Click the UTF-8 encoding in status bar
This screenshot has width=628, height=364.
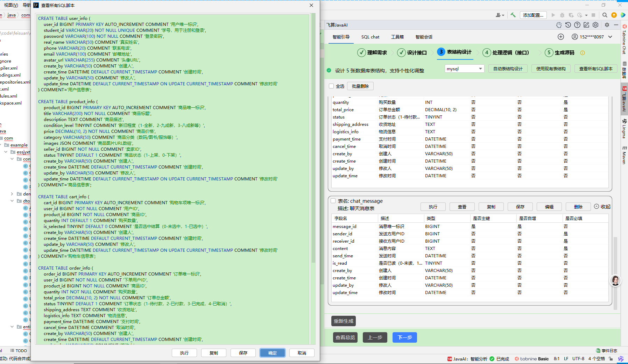click(x=578, y=359)
